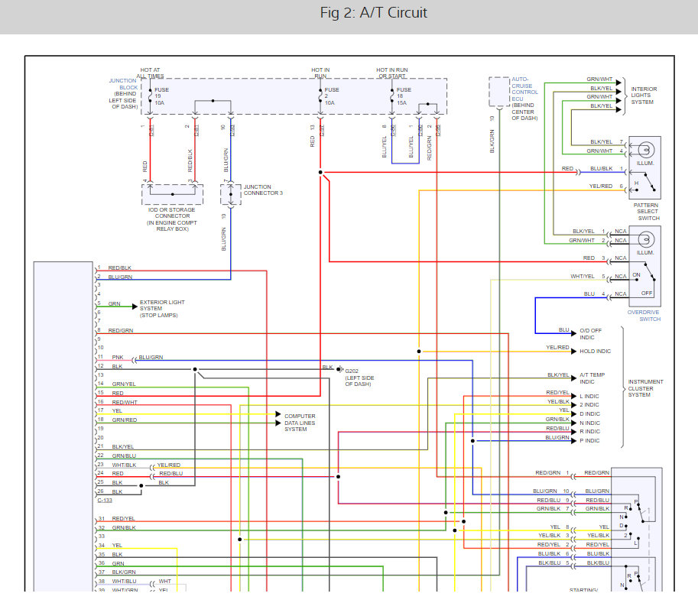Viewport: 698px width, 616px height.
Task: Select the "FUSE 2 10A" label
Action: (x=332, y=96)
